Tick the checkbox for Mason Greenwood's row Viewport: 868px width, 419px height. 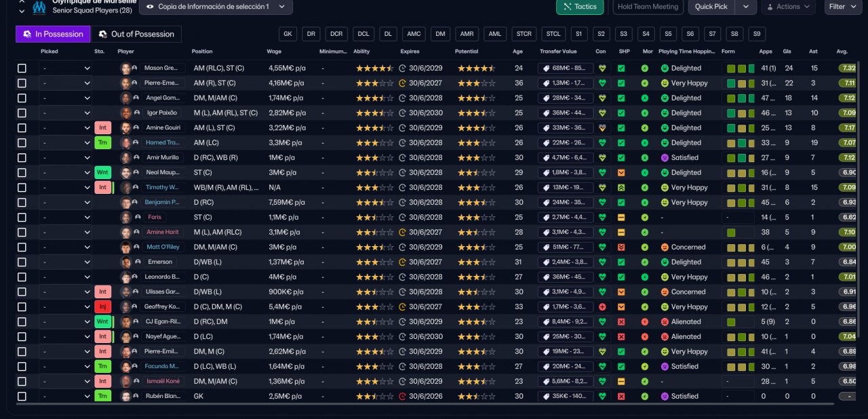click(x=22, y=68)
